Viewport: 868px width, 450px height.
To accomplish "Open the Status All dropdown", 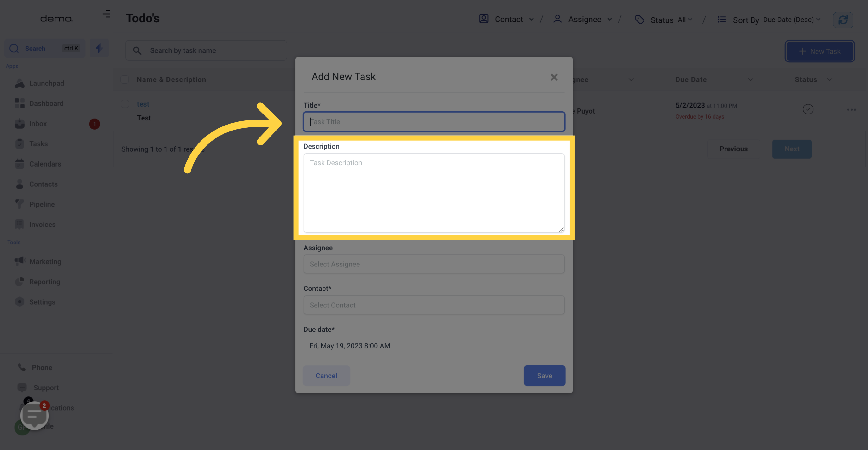I will coord(685,20).
